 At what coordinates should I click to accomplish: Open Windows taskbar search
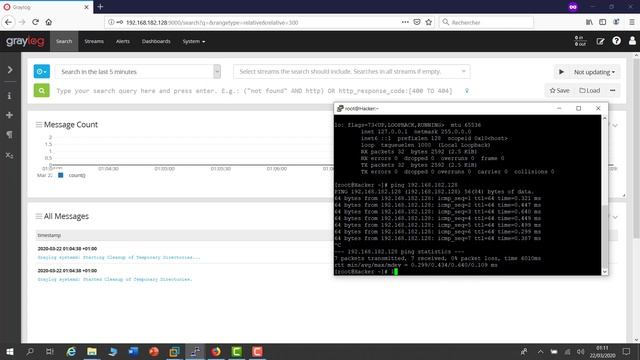coord(30,351)
